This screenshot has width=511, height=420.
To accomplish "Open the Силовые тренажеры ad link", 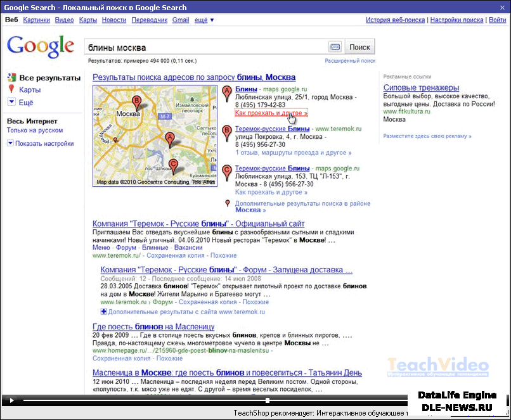I will (421, 87).
